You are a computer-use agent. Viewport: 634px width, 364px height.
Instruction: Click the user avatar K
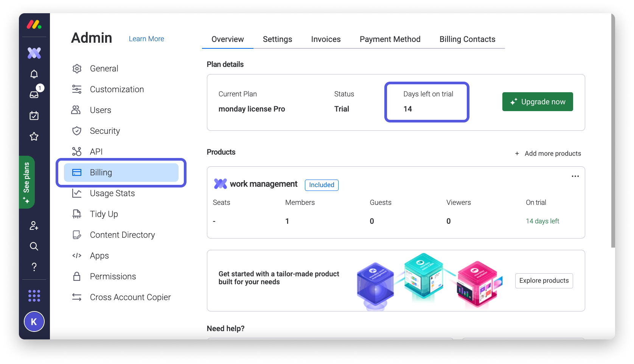pyautogui.click(x=34, y=322)
